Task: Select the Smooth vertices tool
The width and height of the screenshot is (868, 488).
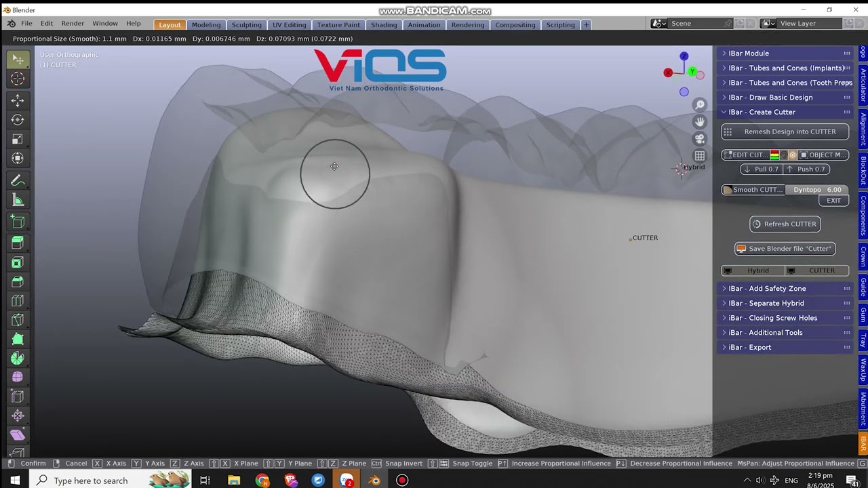Action: [18, 378]
